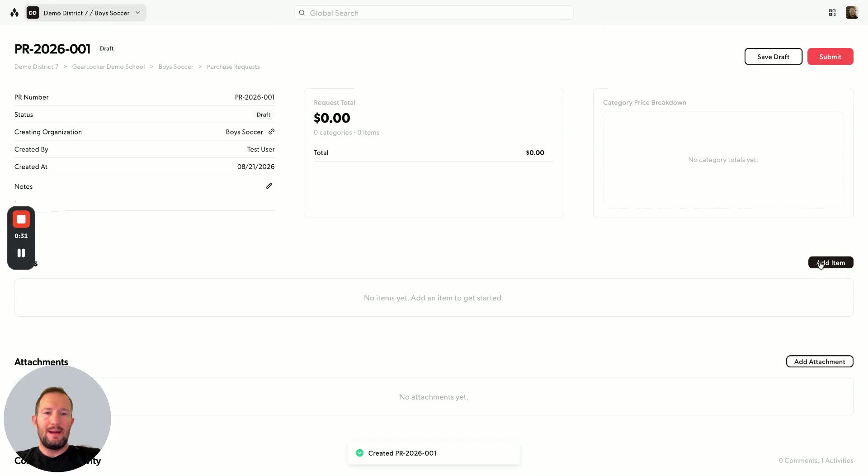Click the Total row $0.00 value
The height and width of the screenshot is (476, 868).
click(535, 153)
